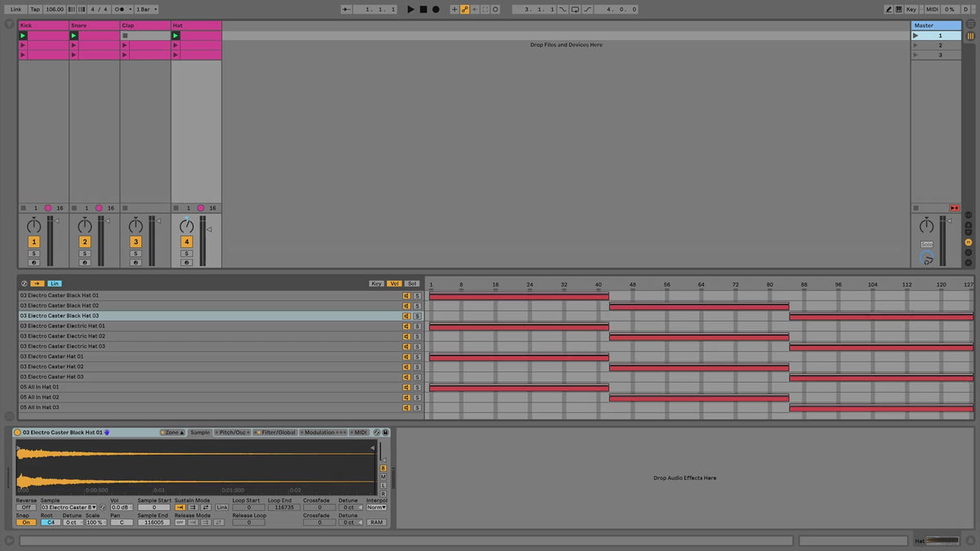
Task: Toggle the Snap On button in Sampler
Action: click(x=24, y=522)
